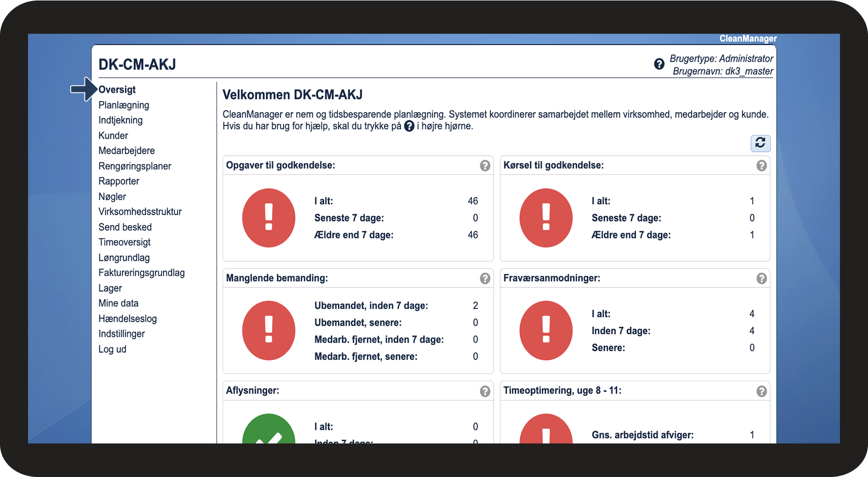Select Indtjekning from the sidebar
This screenshot has width=868, height=477.
pos(120,120)
